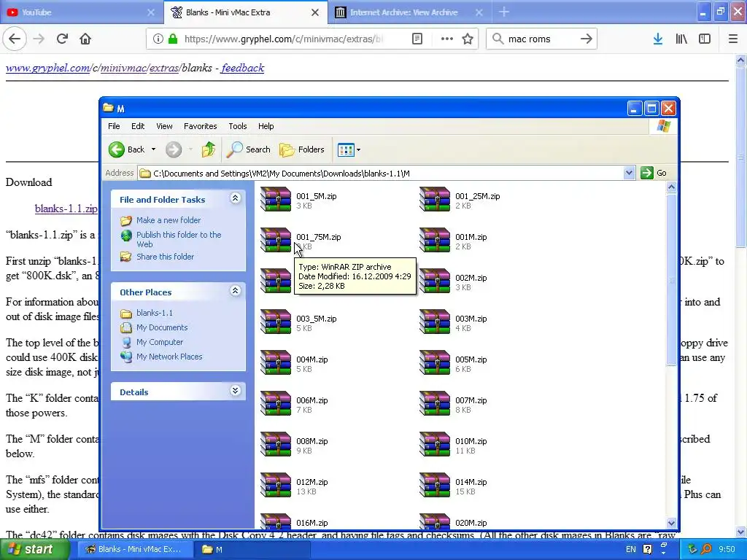This screenshot has height=560, width=747.
Task: Click the Go button
Action: (654, 173)
